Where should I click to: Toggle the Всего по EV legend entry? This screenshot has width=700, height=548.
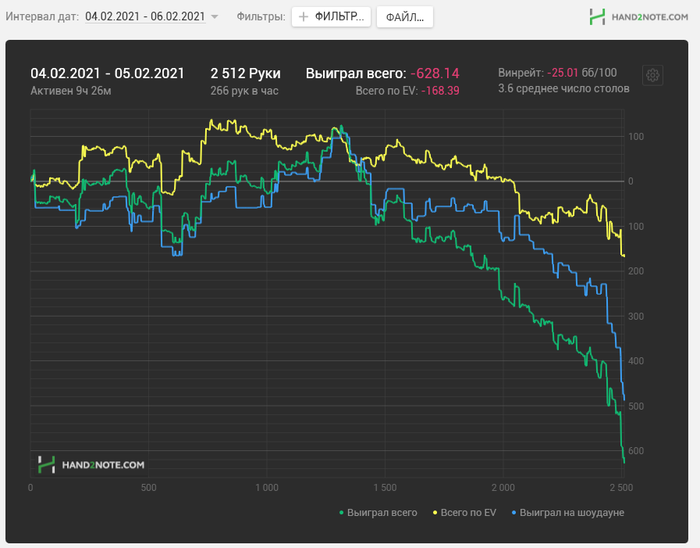pyautogui.click(x=464, y=513)
